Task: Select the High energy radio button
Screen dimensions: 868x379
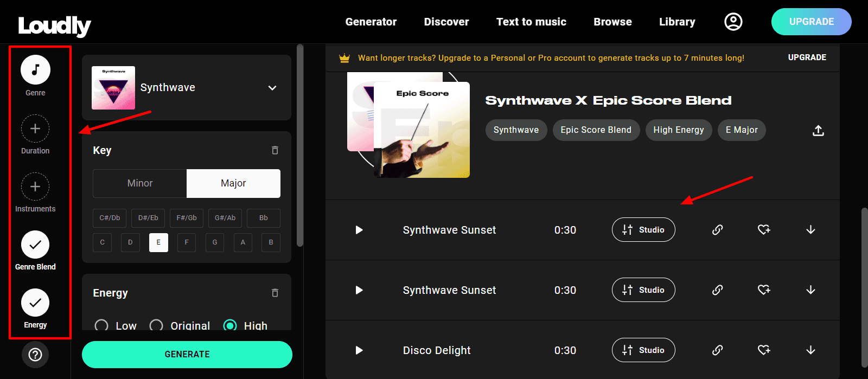Action: pos(230,325)
